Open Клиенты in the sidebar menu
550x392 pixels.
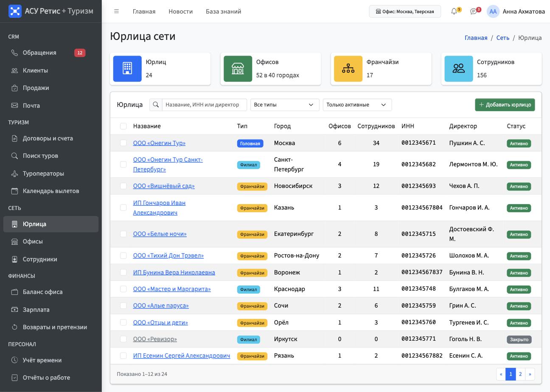51,70
